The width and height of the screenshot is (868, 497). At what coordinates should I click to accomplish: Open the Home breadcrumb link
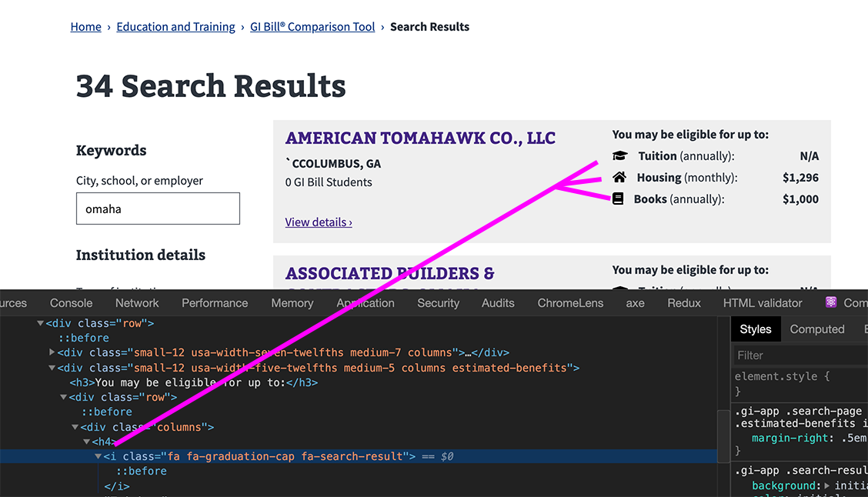coord(86,27)
